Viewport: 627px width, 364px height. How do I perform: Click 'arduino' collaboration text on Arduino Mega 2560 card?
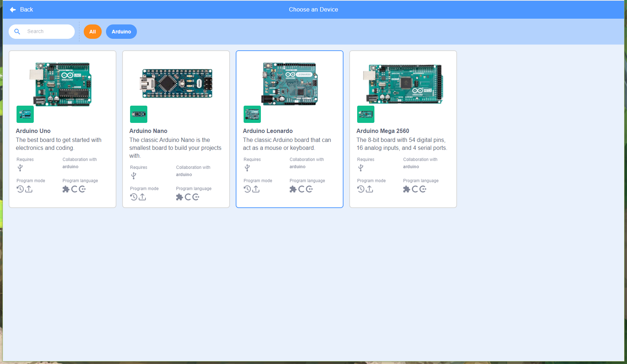point(411,167)
